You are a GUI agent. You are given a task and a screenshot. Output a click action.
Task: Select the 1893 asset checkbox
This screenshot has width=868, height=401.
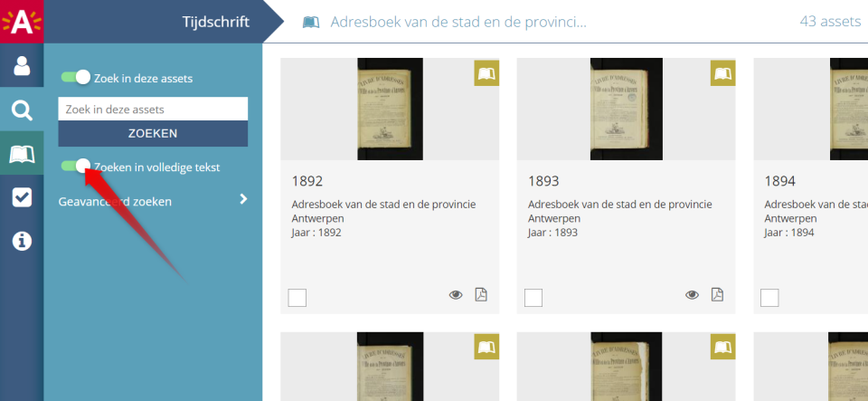tap(533, 298)
